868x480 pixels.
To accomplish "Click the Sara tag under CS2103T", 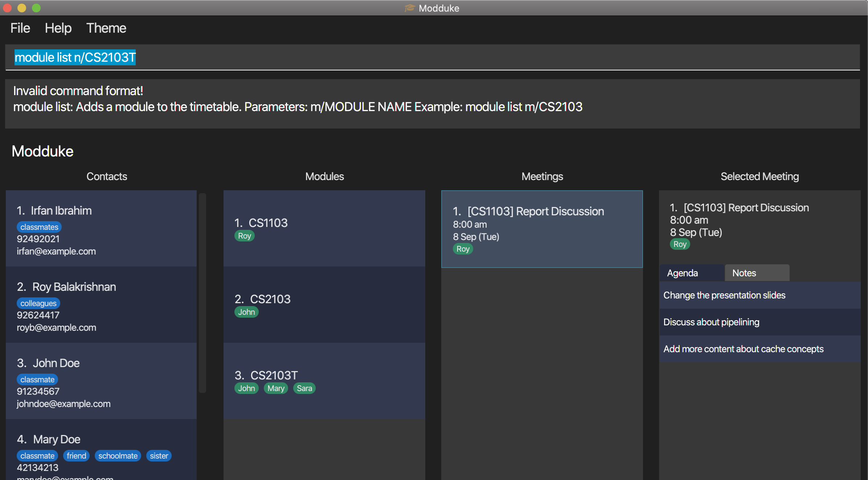I will pyautogui.click(x=304, y=388).
